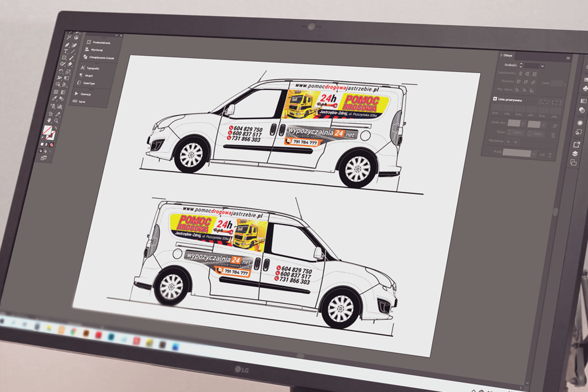Select the Eyedropper tool
Image resolution: width=588 pixels, height=392 pixels.
pyautogui.click(x=55, y=98)
